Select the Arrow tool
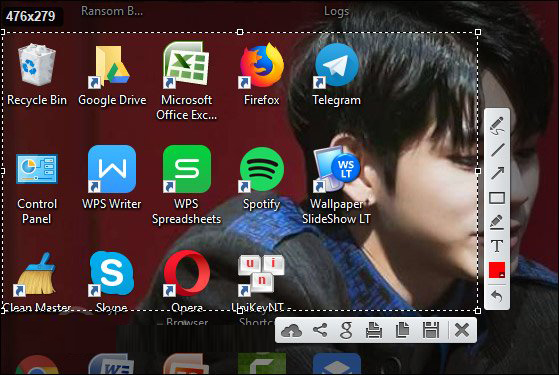The width and height of the screenshot is (559, 375). 497,173
